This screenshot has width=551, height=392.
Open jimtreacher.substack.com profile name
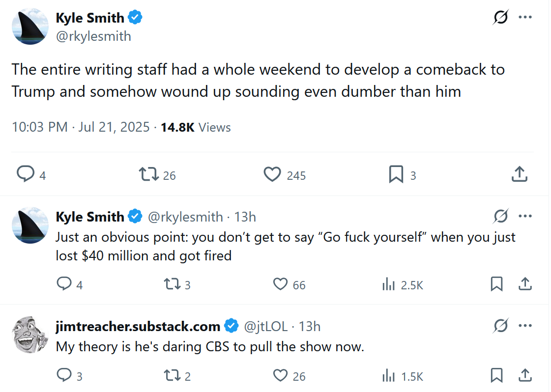pyautogui.click(x=138, y=326)
